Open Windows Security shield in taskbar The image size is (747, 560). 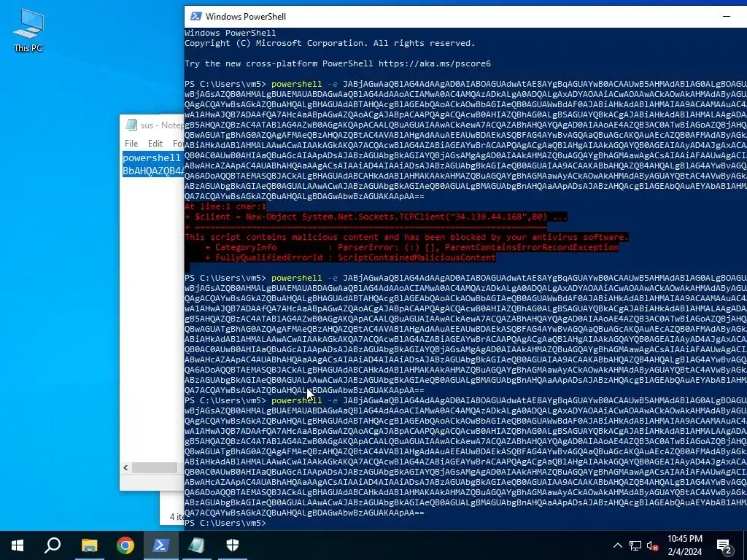point(233,545)
